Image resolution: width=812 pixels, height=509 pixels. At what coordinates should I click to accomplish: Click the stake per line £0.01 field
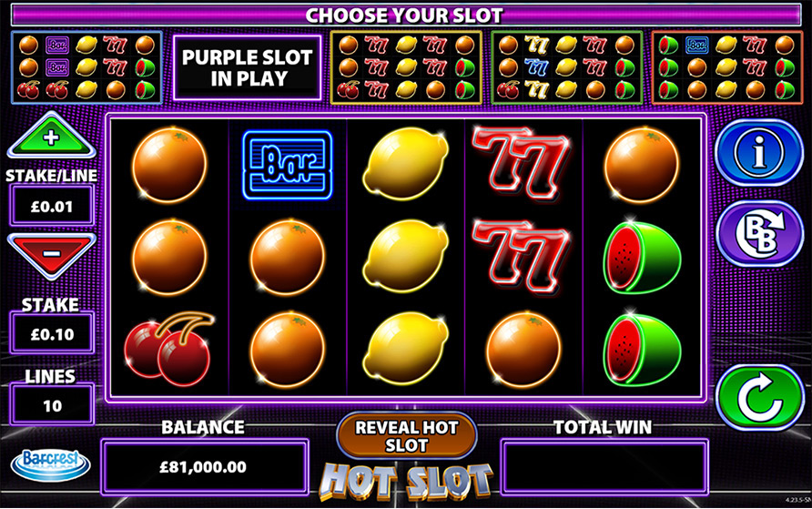52,206
